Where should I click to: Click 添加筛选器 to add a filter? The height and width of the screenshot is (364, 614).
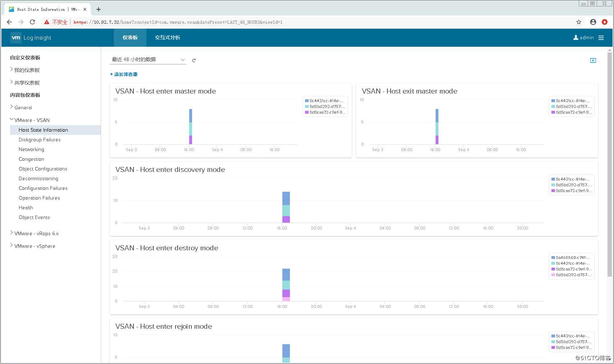pos(124,74)
